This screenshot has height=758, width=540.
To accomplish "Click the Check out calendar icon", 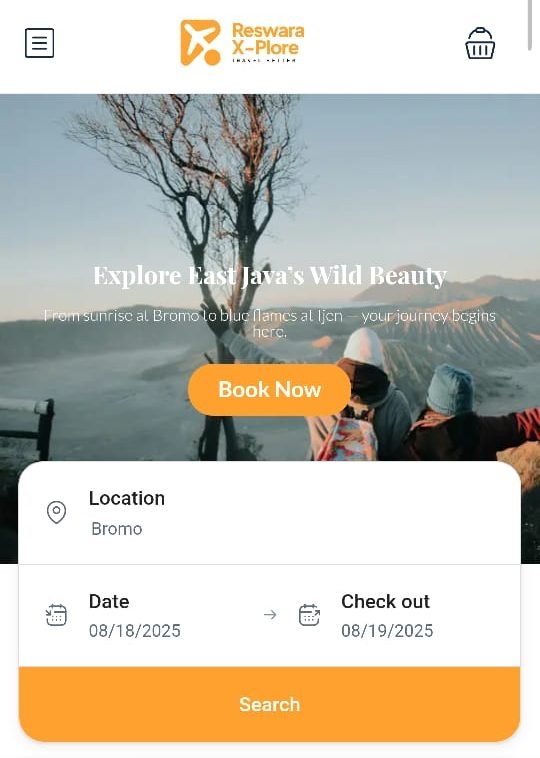I will point(309,615).
